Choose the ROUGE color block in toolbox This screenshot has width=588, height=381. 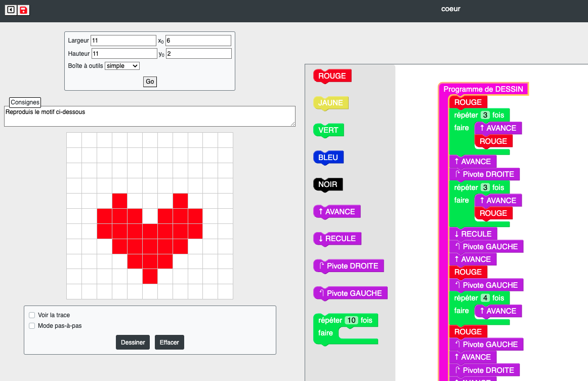(332, 76)
